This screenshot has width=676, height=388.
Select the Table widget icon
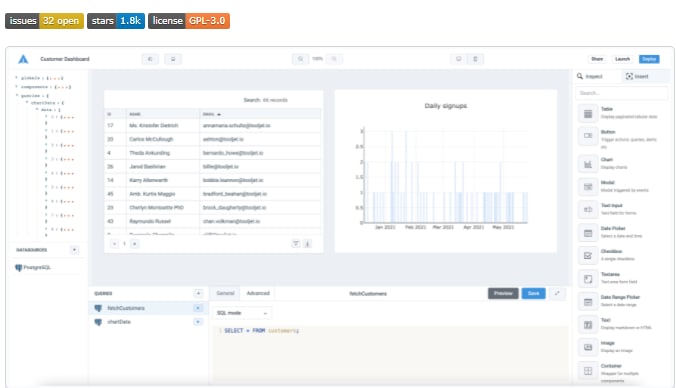[x=588, y=114]
